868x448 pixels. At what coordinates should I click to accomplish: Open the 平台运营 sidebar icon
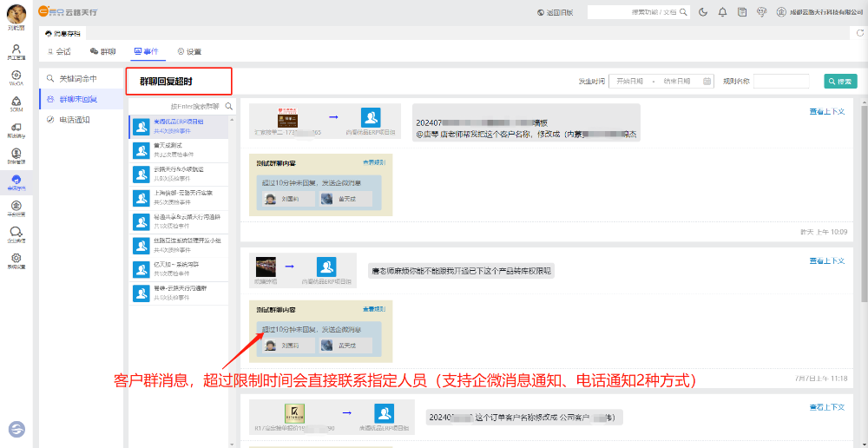click(x=16, y=208)
